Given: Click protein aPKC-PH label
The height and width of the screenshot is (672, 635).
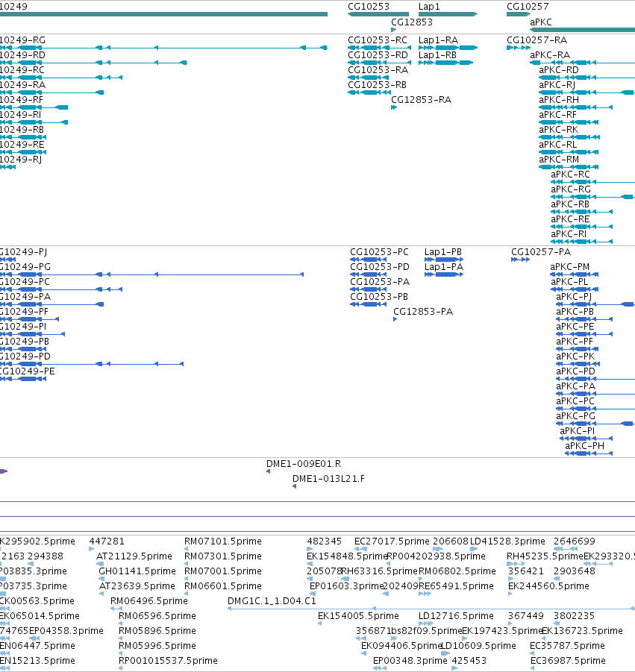Looking at the screenshot, I should tap(584, 446).
